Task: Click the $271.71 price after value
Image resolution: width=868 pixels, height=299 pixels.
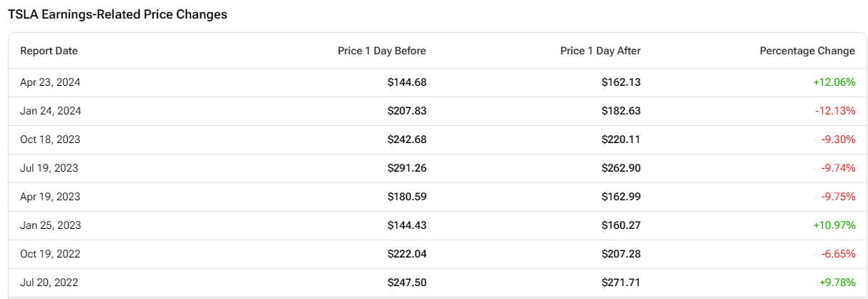Action: click(x=621, y=283)
